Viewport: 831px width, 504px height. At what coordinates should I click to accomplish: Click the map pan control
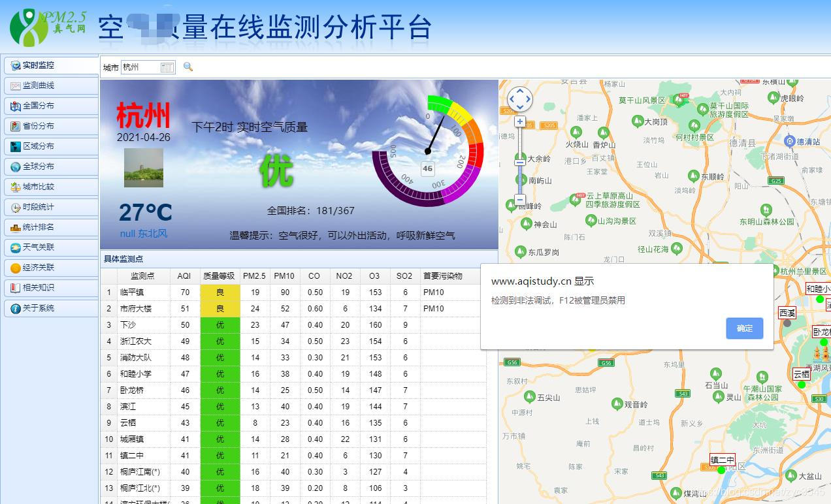point(520,99)
